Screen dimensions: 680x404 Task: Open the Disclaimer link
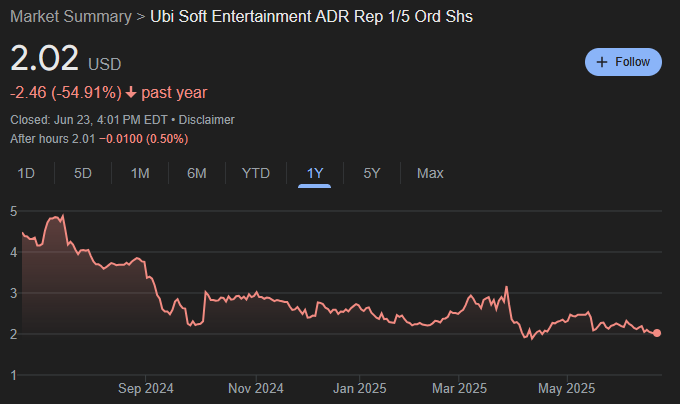206,120
